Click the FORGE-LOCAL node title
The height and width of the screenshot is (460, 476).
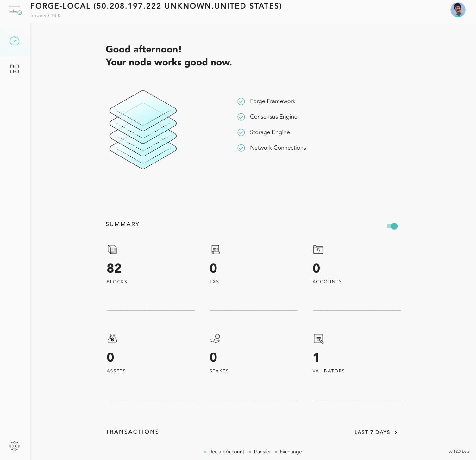(156, 6)
